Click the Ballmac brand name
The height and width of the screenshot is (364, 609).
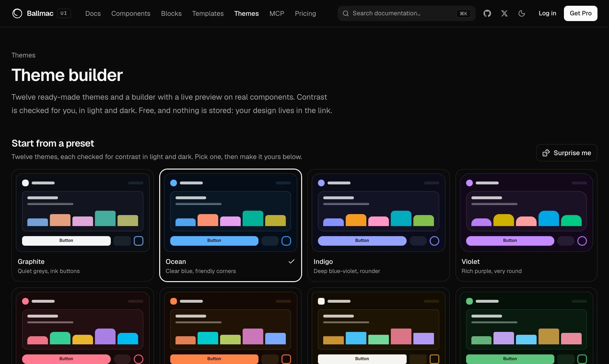click(40, 13)
